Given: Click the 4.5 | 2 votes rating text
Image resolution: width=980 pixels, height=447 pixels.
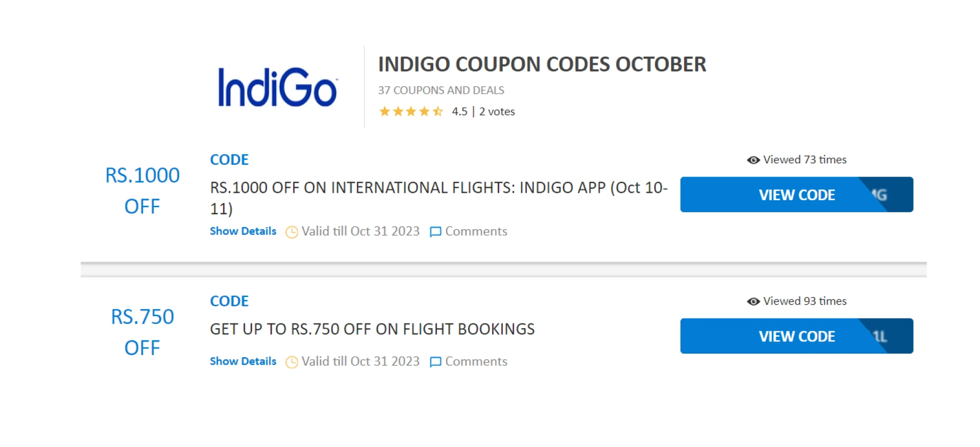Looking at the screenshot, I should point(483,112).
